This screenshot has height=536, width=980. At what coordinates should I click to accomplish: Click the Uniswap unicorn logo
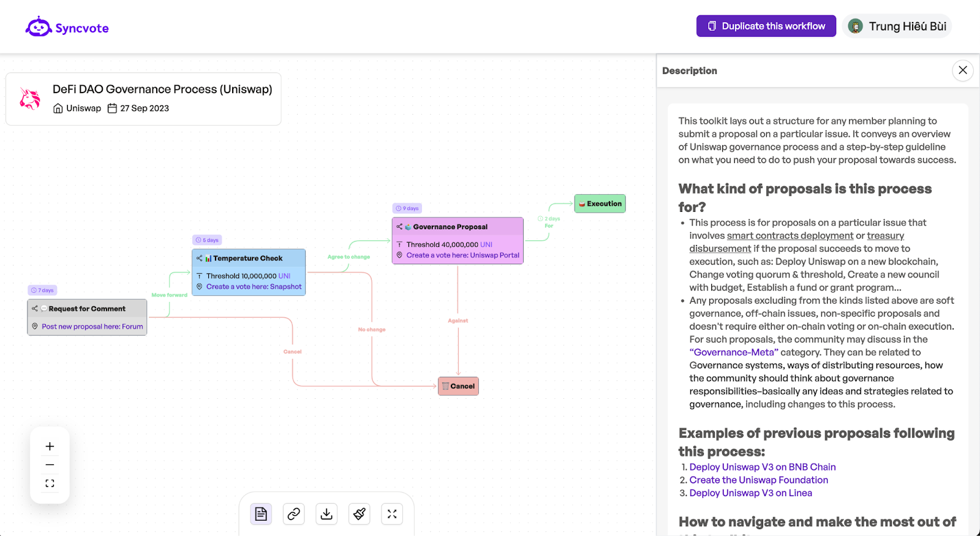[29, 99]
